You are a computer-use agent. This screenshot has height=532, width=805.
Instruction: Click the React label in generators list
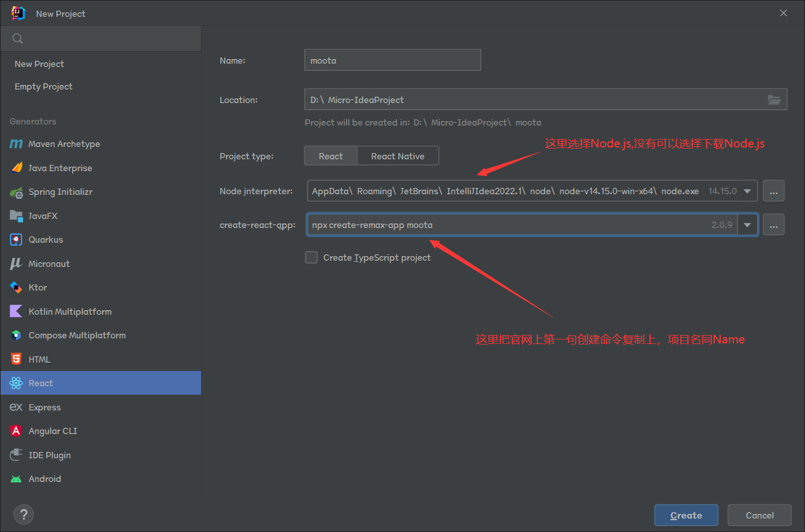pyautogui.click(x=41, y=383)
